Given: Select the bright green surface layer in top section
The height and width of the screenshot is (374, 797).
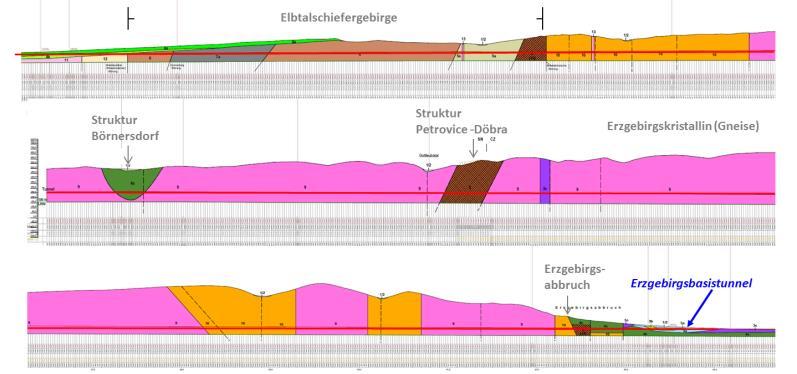Looking at the screenshot, I should point(178,46).
